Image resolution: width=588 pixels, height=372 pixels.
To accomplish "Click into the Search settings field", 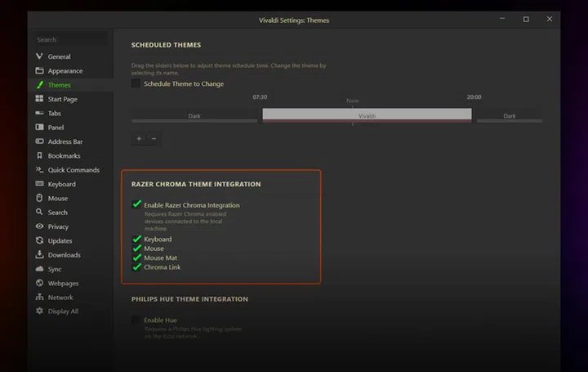I will pyautogui.click(x=70, y=39).
